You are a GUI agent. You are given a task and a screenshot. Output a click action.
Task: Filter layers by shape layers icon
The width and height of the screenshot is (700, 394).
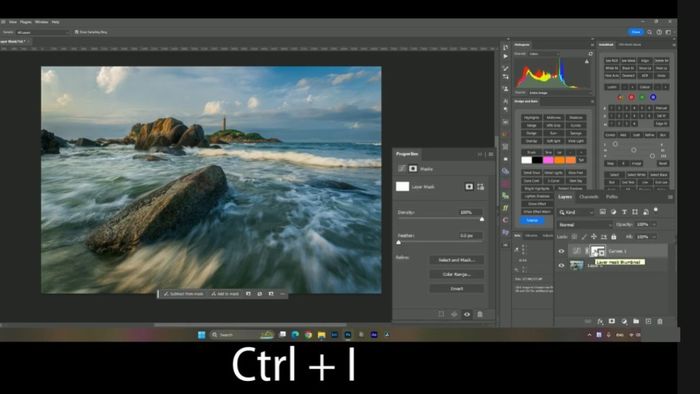pos(635,212)
